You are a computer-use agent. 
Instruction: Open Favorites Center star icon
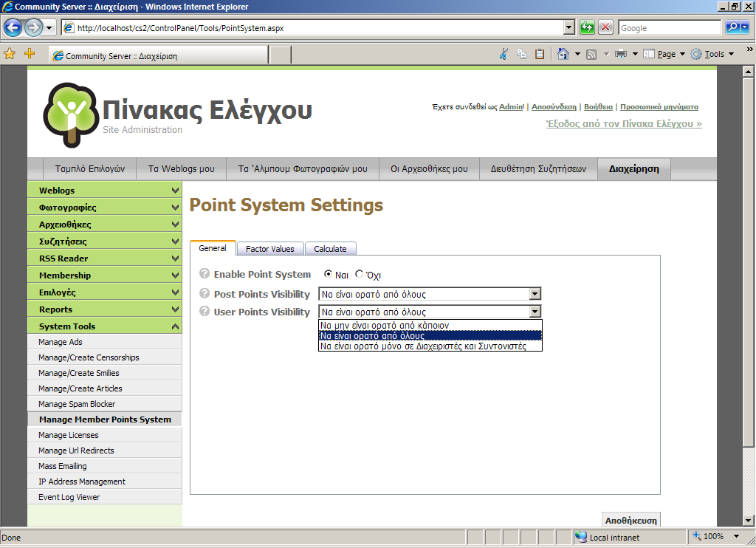(10, 54)
